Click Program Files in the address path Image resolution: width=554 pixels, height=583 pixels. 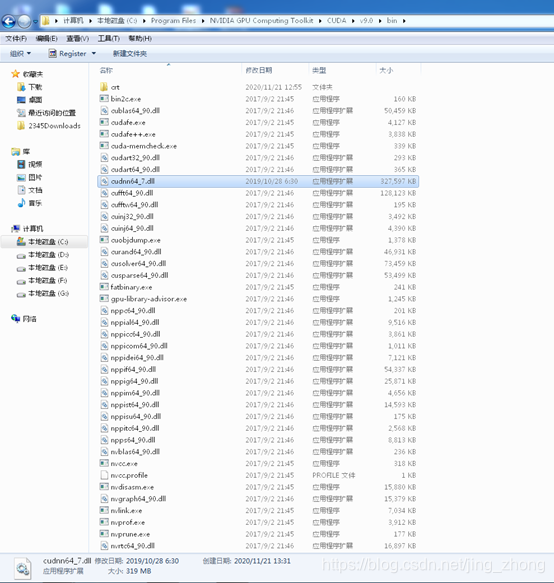coord(173,21)
